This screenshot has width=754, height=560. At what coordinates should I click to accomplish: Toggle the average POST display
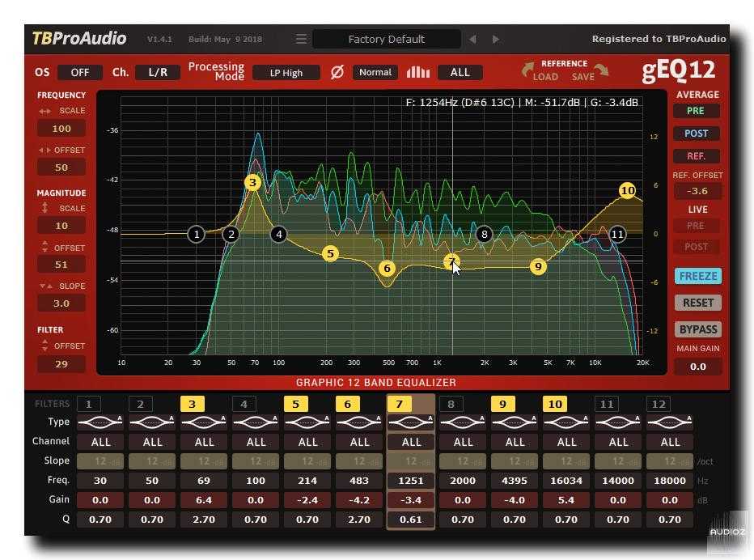pyautogui.click(x=697, y=134)
